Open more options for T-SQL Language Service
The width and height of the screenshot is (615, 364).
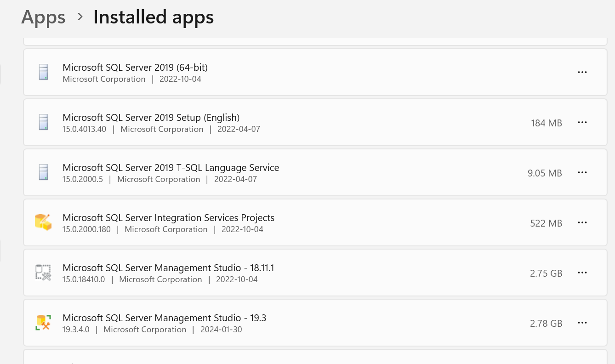tap(582, 172)
